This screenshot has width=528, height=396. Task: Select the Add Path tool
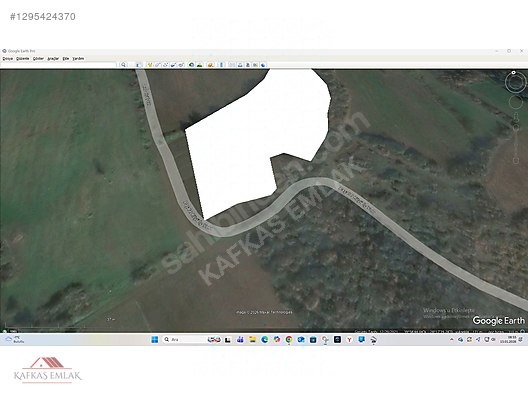(165, 65)
